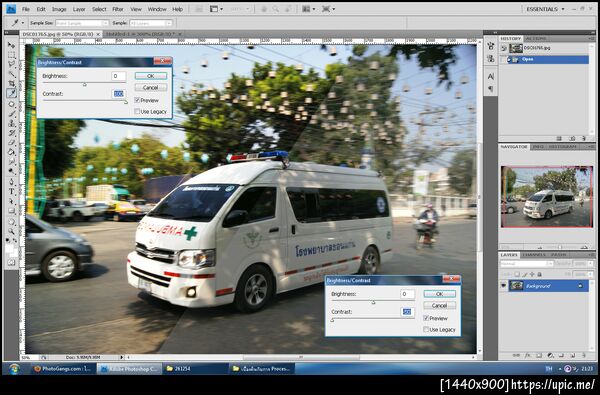Open the Paragraph panel icon in dock
Viewport: 600px width, 395px height.
pos(491,89)
